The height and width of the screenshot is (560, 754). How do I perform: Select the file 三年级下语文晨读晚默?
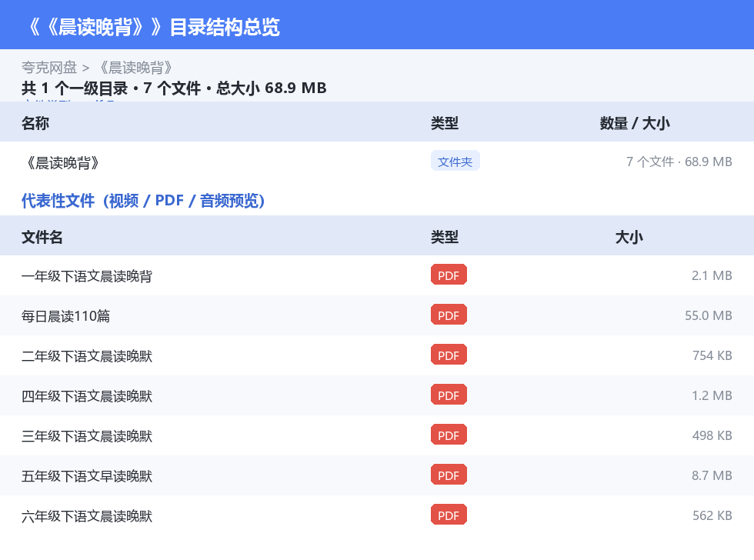(87, 435)
